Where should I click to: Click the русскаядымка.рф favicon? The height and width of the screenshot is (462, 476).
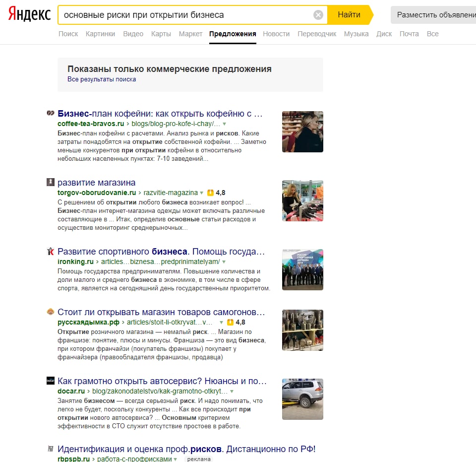coord(51,312)
